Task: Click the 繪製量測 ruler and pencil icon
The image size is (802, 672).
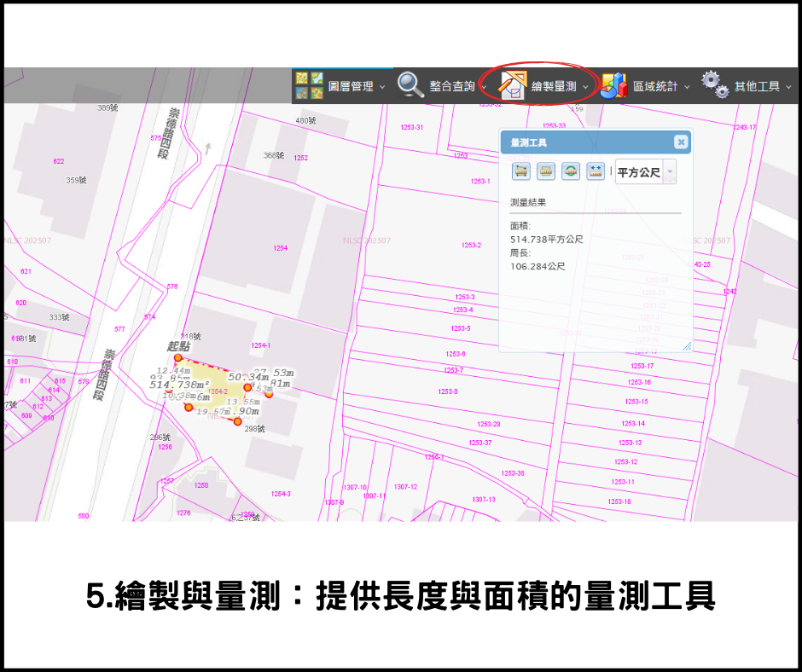Action: pos(513,85)
